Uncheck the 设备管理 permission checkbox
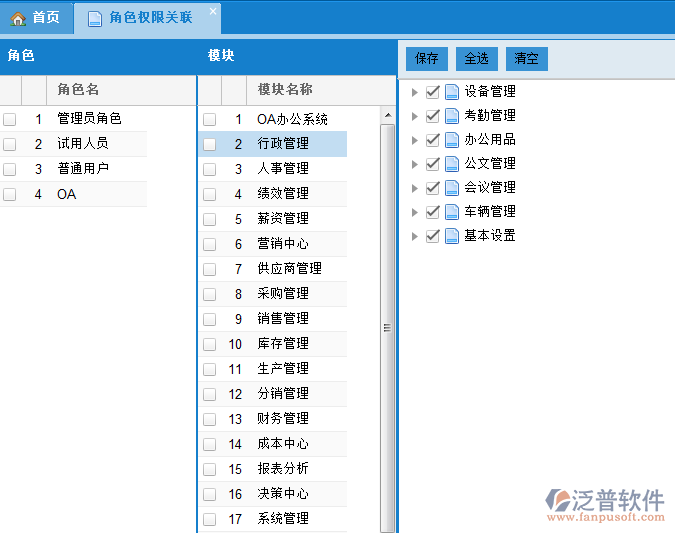The height and width of the screenshot is (533, 675). tap(433, 92)
